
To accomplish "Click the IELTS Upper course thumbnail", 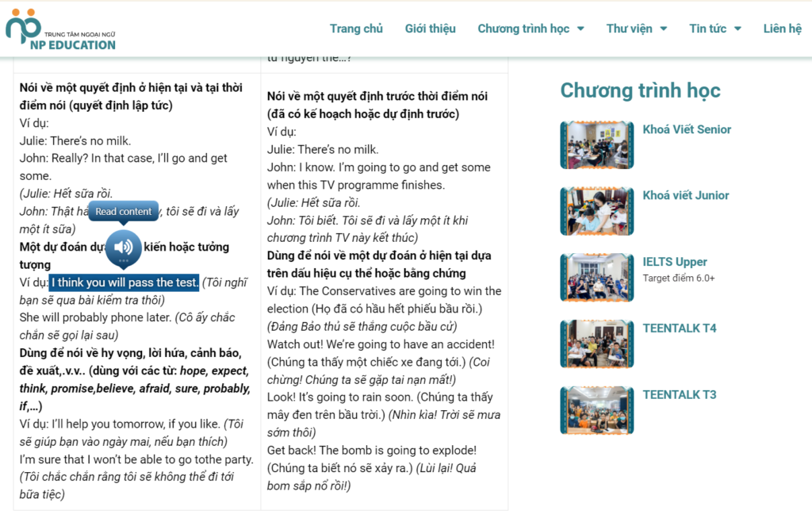I will [596, 278].
